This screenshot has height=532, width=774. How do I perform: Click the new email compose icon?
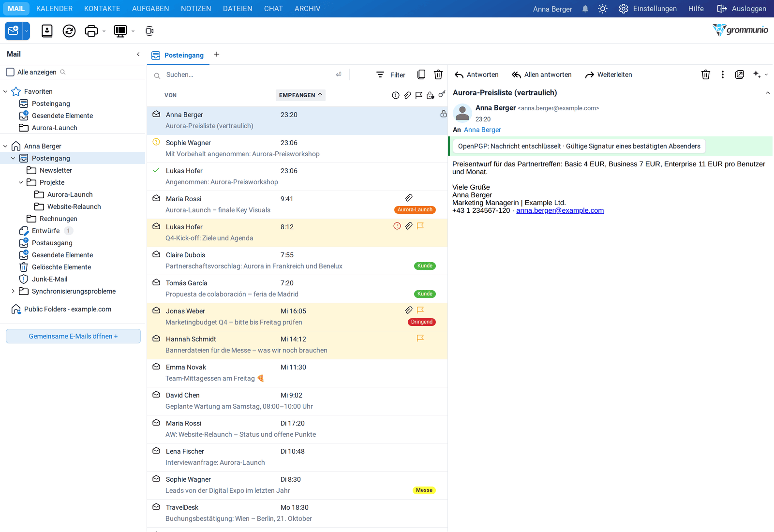[14, 31]
